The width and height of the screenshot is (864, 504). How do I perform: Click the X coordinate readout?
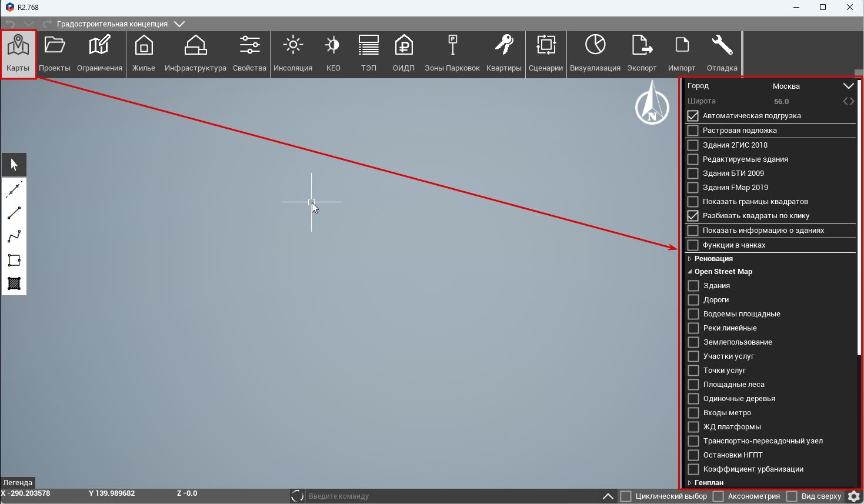(26, 493)
